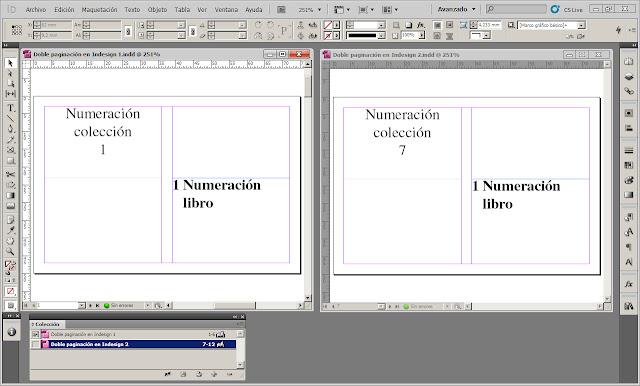Open the Archivo menu
Viewport: 640px width, 386px height.
pyautogui.click(x=36, y=9)
